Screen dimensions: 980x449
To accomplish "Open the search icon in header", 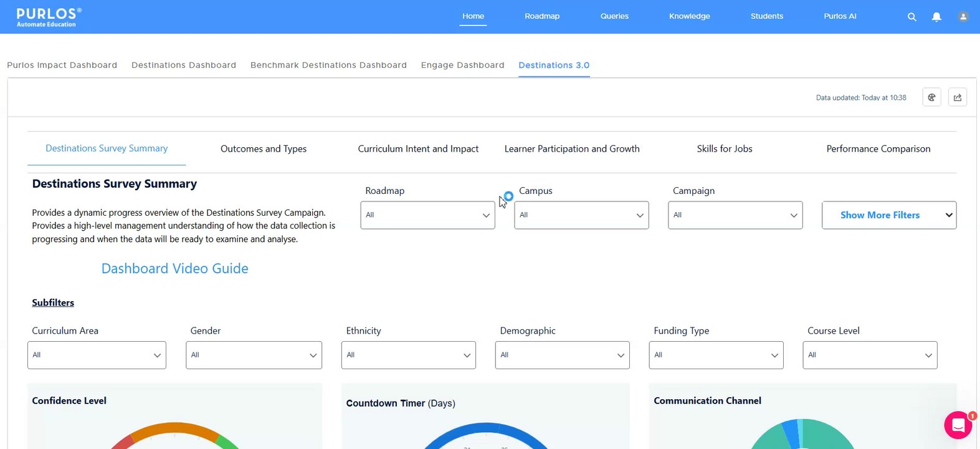I will 911,17.
